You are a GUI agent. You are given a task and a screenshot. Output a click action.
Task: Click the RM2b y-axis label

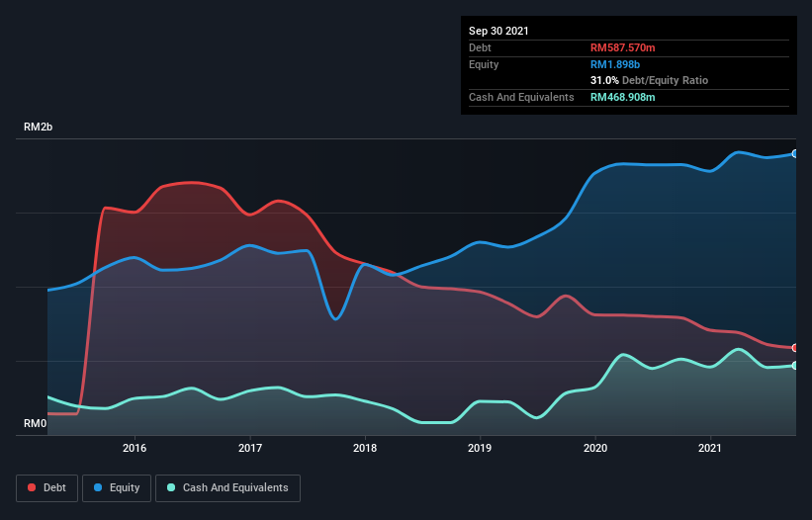(39, 127)
